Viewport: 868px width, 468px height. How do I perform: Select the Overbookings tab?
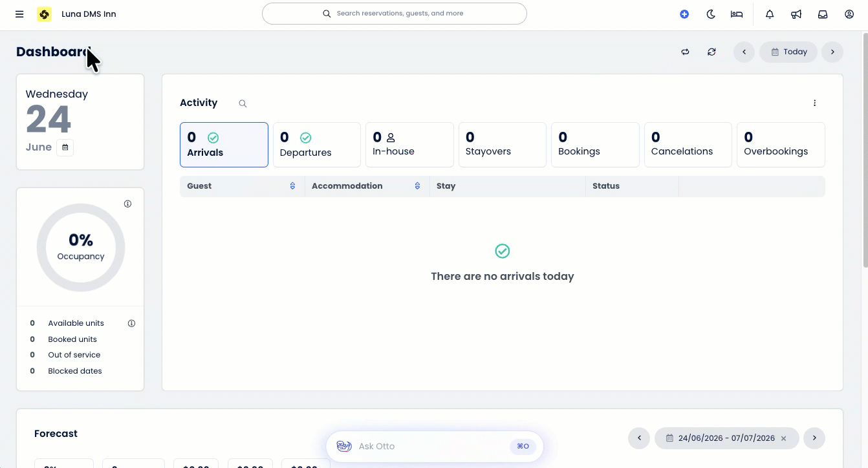pos(781,145)
